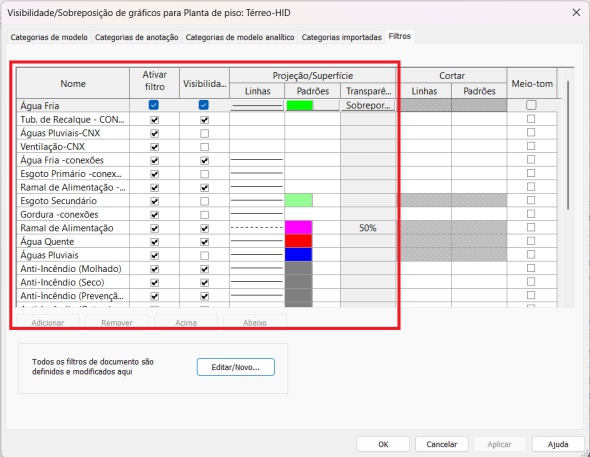The height and width of the screenshot is (457, 590).
Task: Enable visibility for Esgoto Secundário
Action: (x=204, y=201)
